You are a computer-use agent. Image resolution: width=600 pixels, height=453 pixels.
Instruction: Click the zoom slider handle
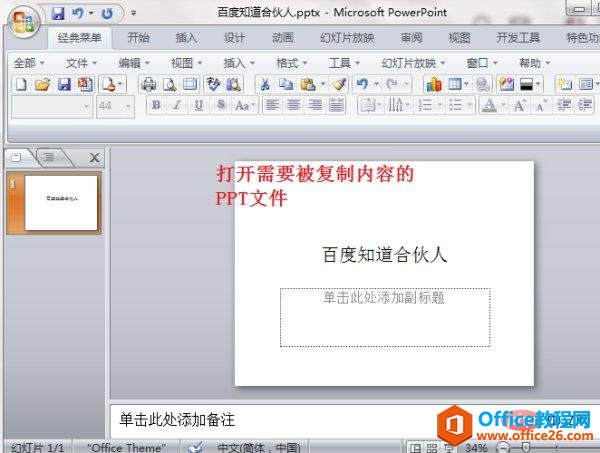click(x=527, y=448)
